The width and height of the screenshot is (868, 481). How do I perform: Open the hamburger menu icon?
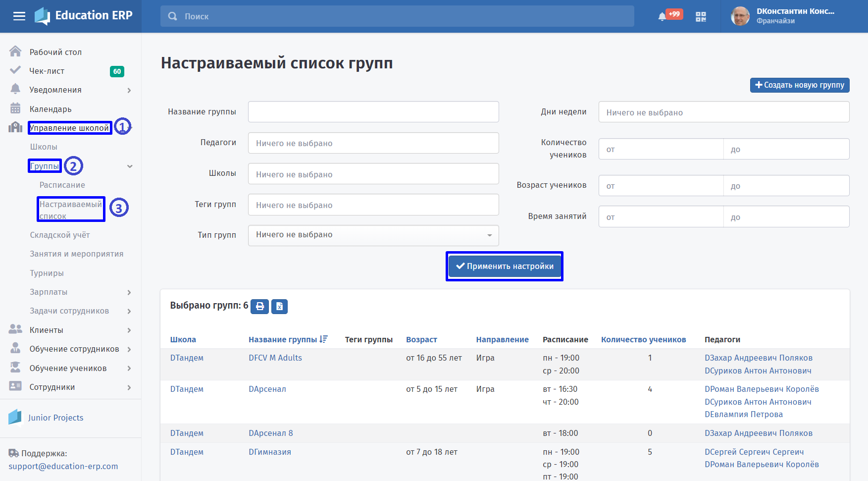tap(19, 16)
